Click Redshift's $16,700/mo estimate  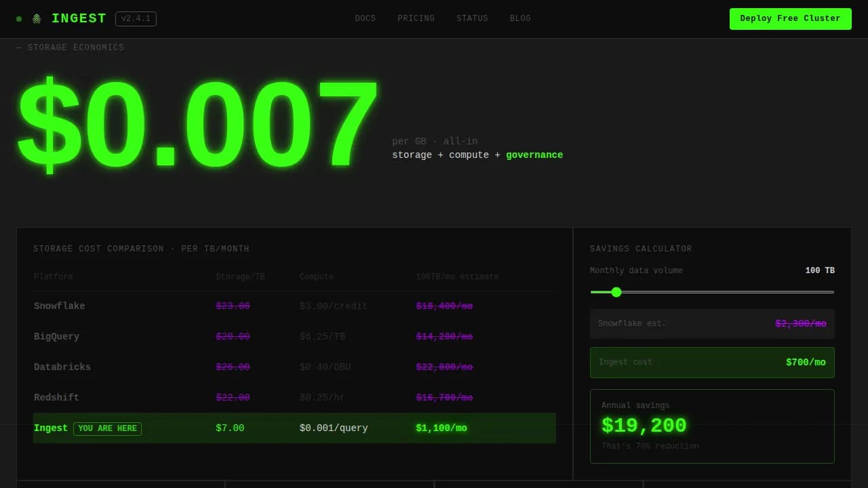(x=444, y=398)
